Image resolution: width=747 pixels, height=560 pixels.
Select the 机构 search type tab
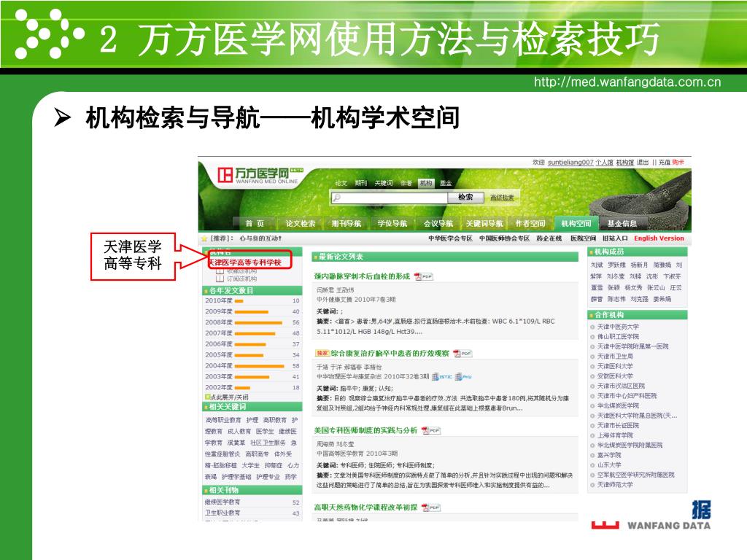tap(425, 183)
